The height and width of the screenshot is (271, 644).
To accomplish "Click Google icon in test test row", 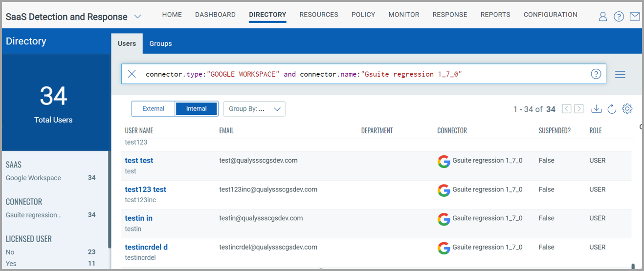I will tap(444, 162).
